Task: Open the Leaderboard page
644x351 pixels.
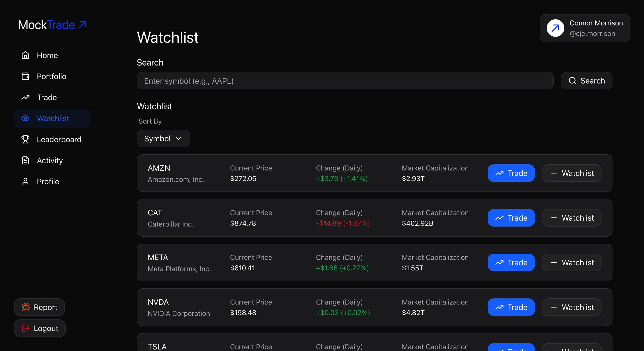Action: 53,139
